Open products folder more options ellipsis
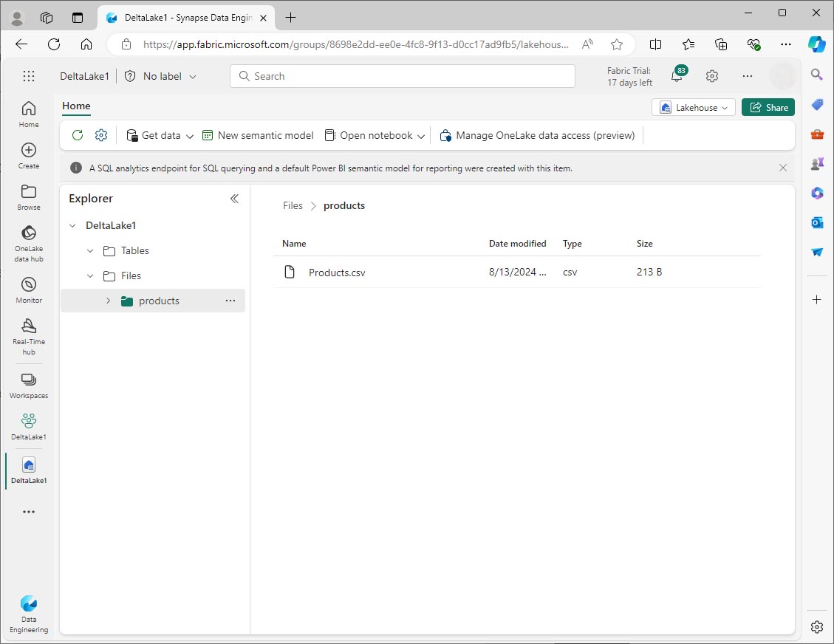834x644 pixels. pyautogui.click(x=230, y=301)
